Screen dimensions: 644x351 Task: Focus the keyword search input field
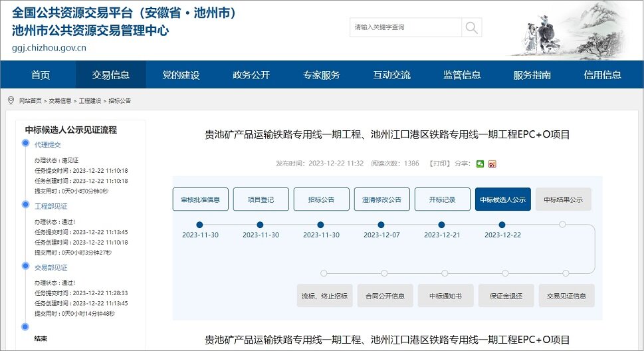[x=405, y=27]
